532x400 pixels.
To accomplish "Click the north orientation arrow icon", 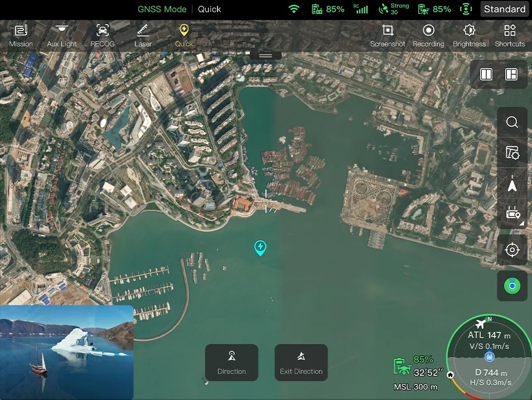I will click(x=512, y=184).
